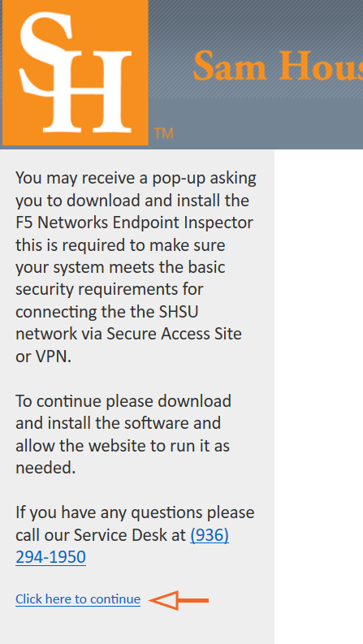Click the phrase 'If you have any questions please'
Viewport: 363px width, 644px height.
[x=135, y=512]
